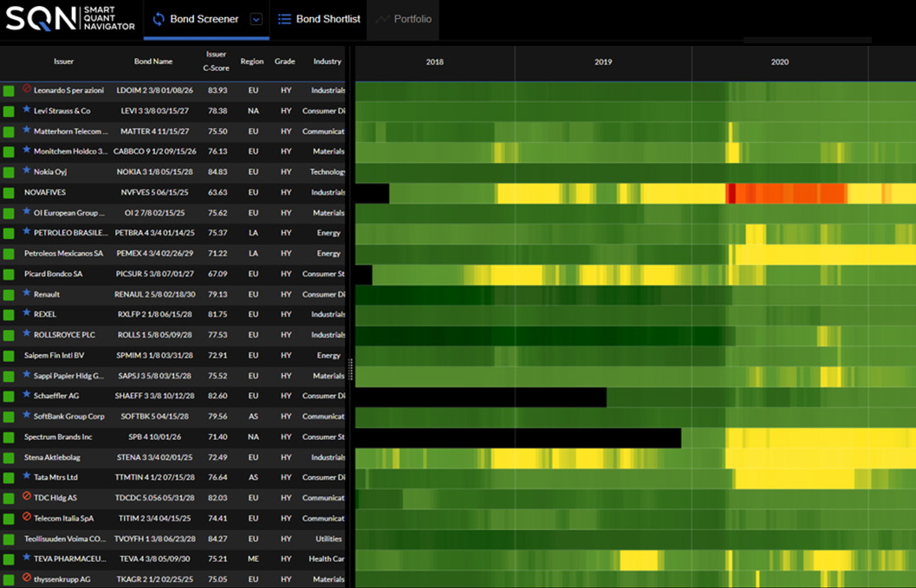This screenshot has width=916, height=588.
Task: Click the PEMEX 4 3/4 02/26/29 bond name
Action: coord(153,254)
